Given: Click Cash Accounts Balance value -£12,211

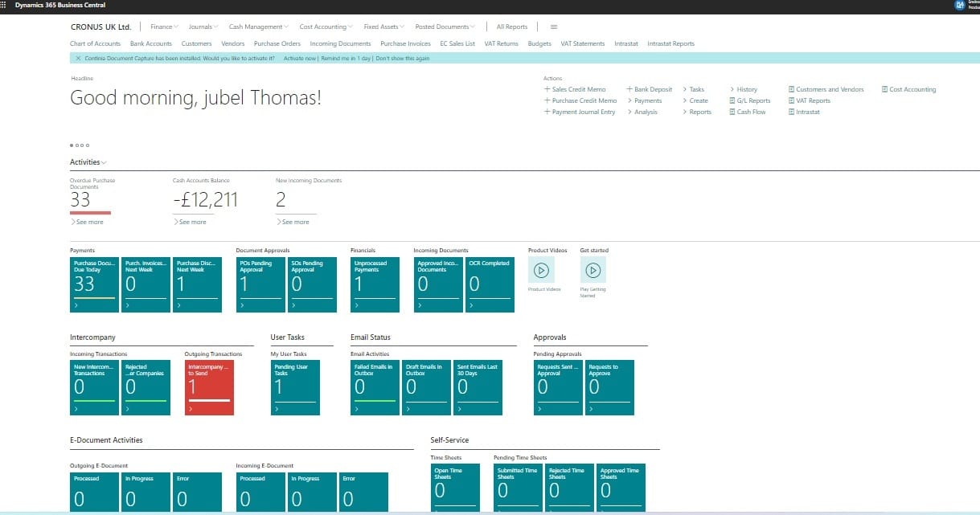Looking at the screenshot, I should [206, 199].
